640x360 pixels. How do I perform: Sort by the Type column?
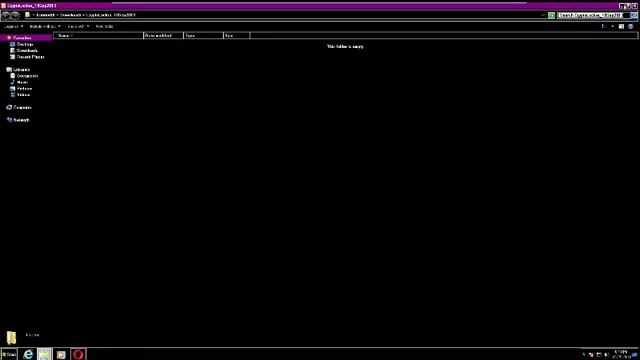click(x=204, y=36)
